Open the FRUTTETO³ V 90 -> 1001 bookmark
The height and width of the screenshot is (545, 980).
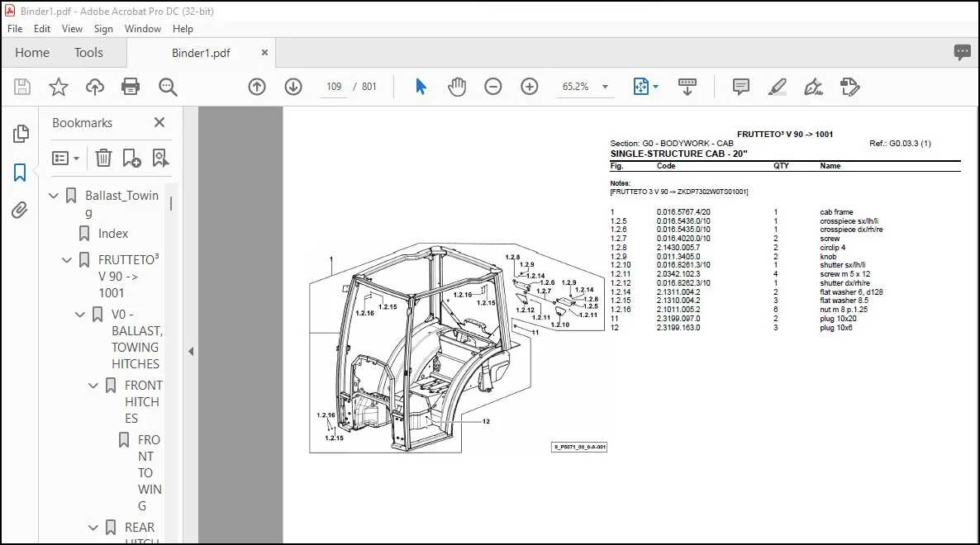click(129, 276)
